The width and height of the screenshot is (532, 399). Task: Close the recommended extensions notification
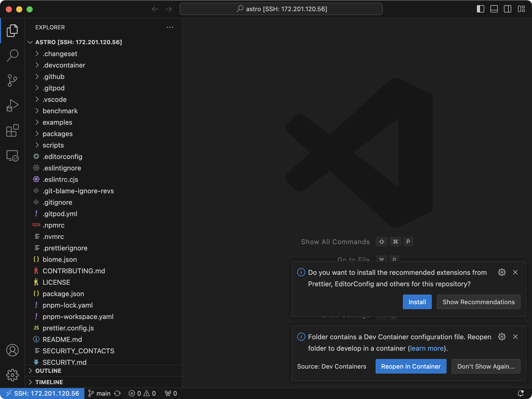tap(515, 272)
